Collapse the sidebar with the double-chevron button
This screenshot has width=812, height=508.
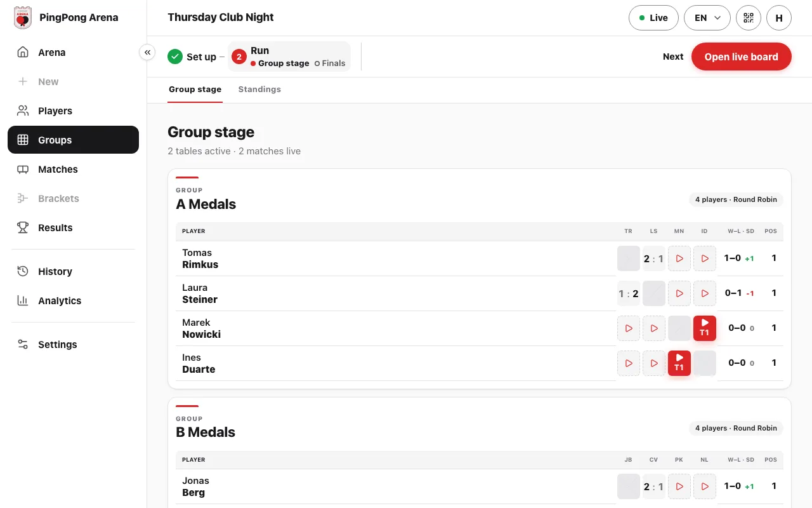coord(147,52)
